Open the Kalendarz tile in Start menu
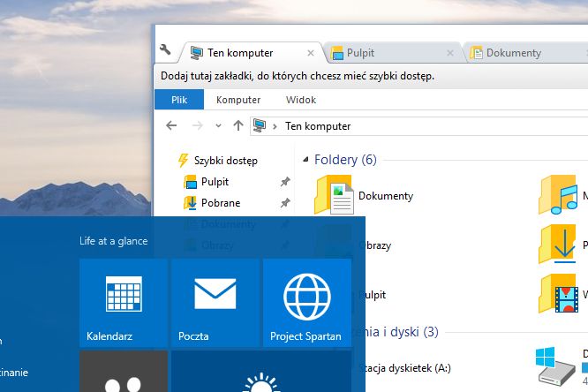Viewport: 588px width, 392px height. click(124, 302)
